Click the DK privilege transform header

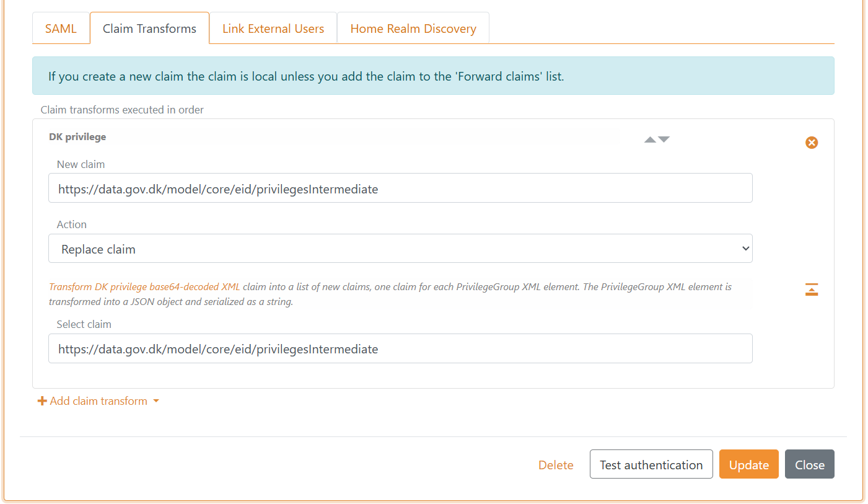pyautogui.click(x=77, y=136)
